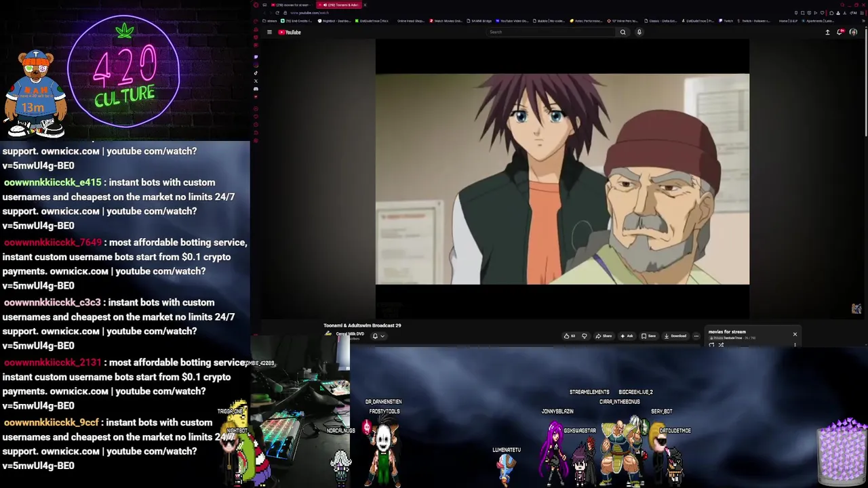This screenshot has height=488, width=868.
Task: Open the Nightbot bookmark in bookmarks bar
Action: tap(334, 21)
